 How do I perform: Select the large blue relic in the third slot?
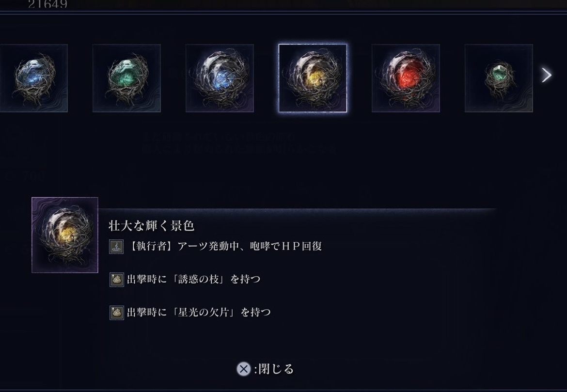click(x=220, y=78)
